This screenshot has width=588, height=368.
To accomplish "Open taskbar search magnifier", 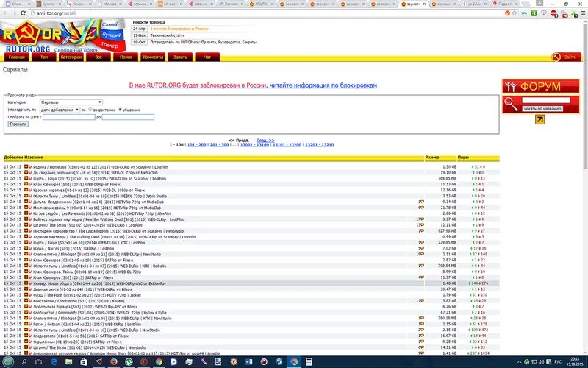I will 24,362.
